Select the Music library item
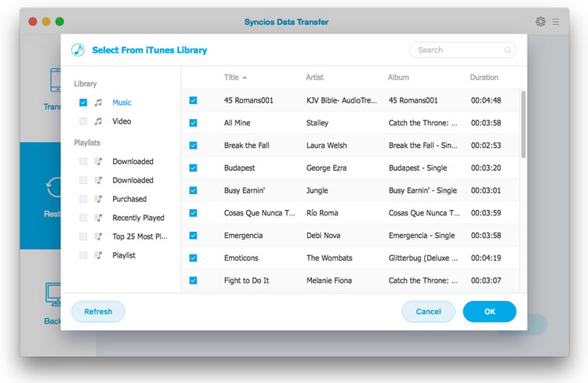Screen dimensions: 588x383 pos(122,103)
